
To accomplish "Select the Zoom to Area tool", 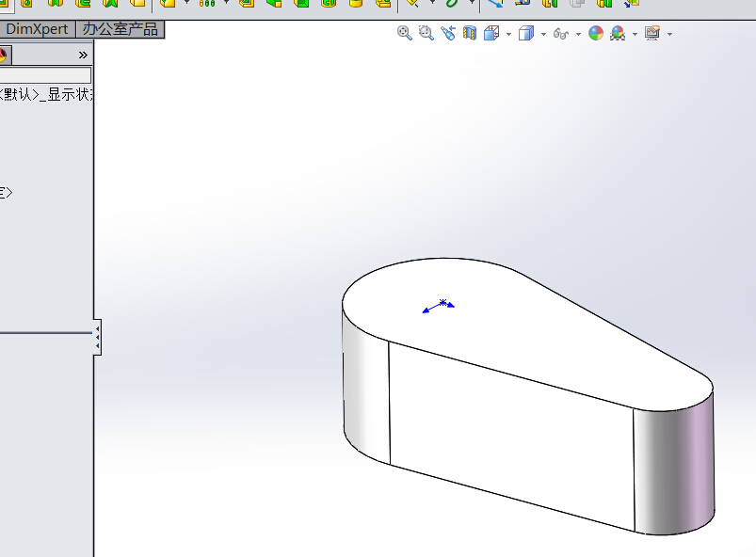I will coord(426,33).
